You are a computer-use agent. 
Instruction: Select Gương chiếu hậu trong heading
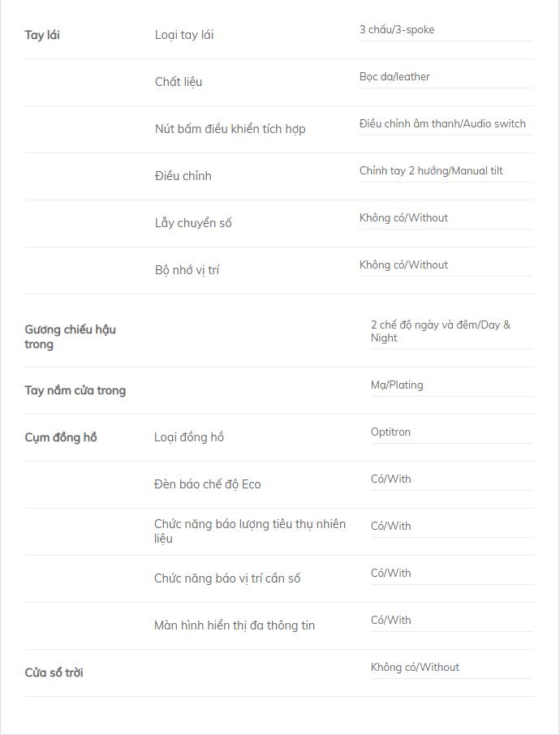click(71, 337)
